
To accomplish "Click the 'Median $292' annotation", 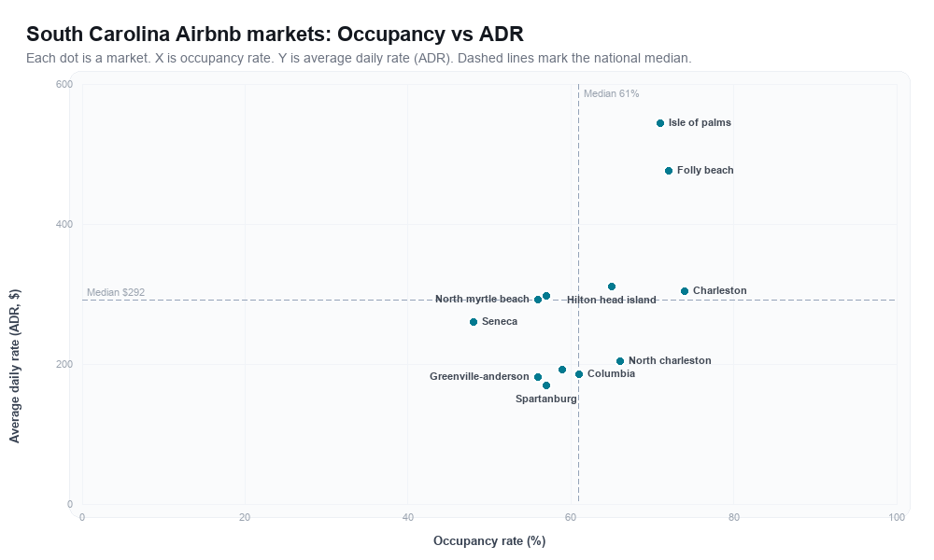I will click(116, 292).
